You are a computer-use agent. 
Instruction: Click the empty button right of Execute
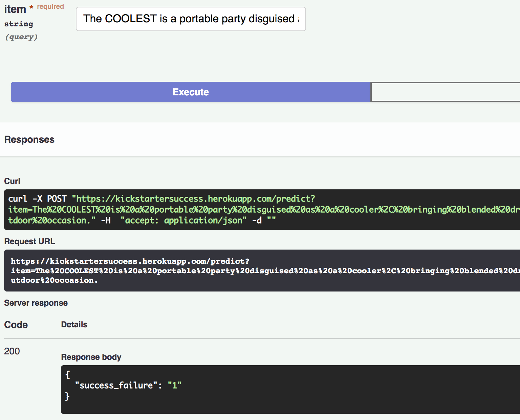446,92
